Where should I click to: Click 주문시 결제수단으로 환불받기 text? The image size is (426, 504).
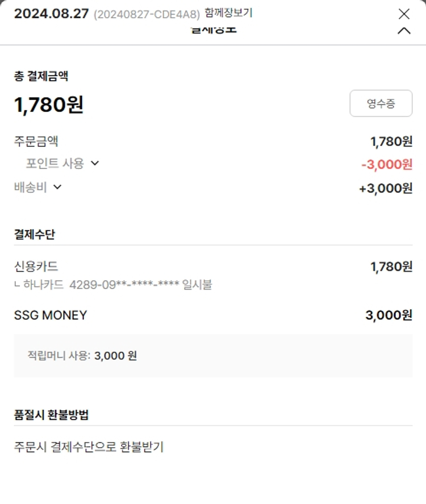point(89,447)
